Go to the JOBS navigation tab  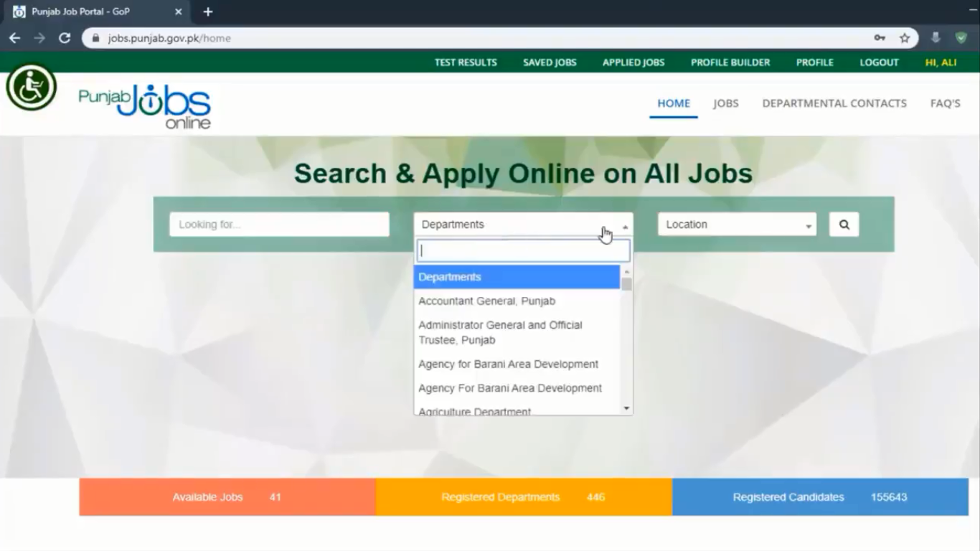(726, 103)
